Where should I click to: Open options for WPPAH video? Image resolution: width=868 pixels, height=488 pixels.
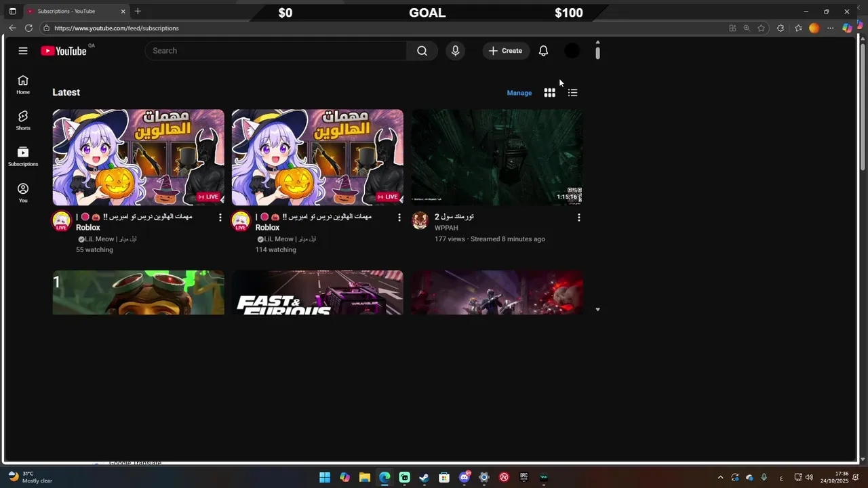(x=578, y=218)
